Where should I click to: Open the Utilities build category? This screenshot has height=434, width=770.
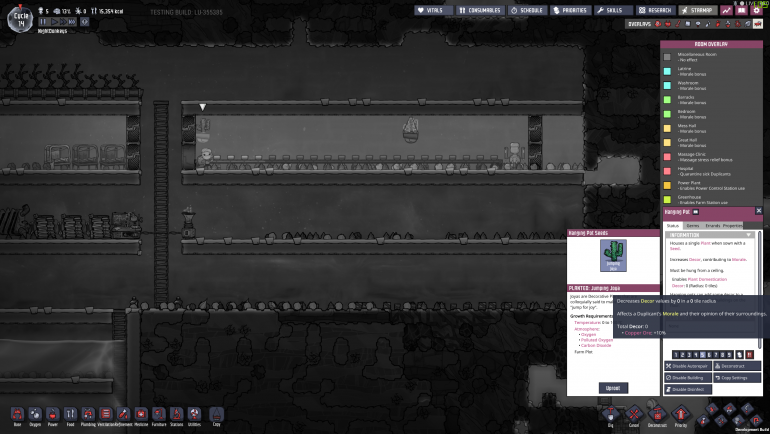pos(194,414)
